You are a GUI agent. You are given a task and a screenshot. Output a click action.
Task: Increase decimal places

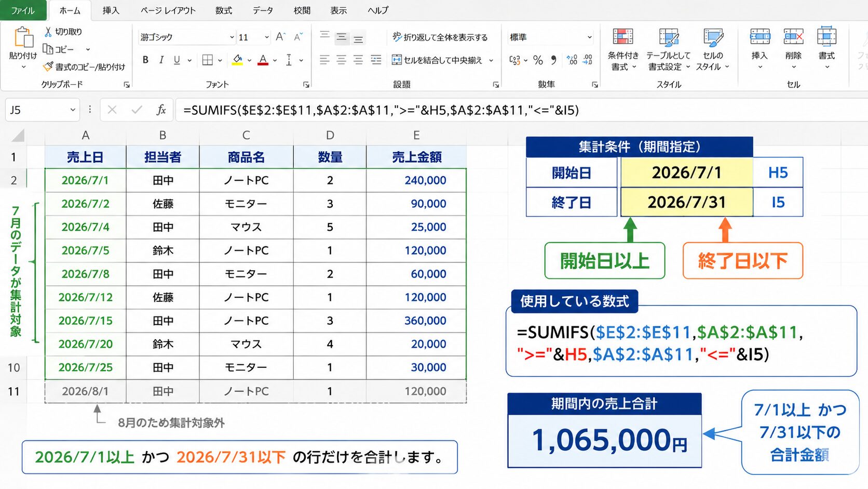tap(572, 60)
